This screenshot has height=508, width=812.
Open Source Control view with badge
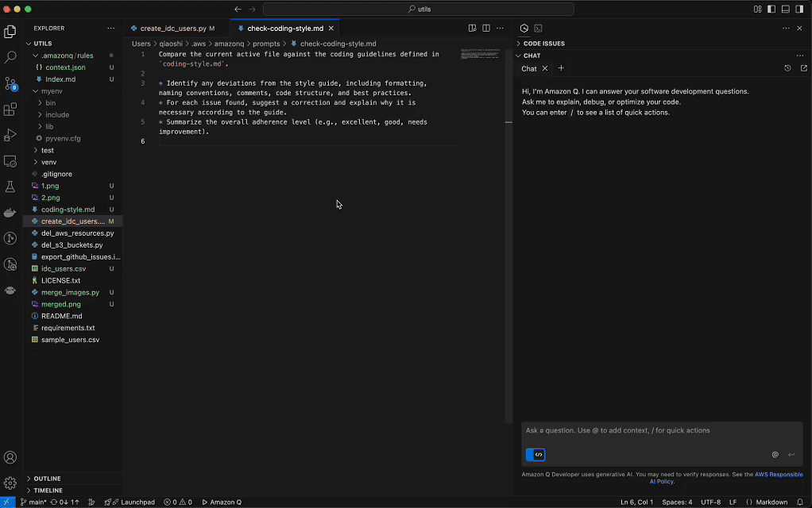point(10,83)
